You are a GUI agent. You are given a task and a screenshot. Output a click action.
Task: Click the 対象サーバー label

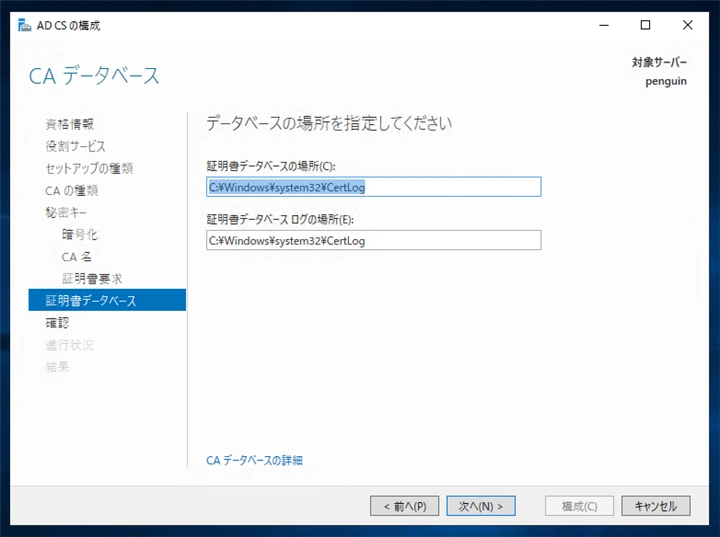click(659, 62)
